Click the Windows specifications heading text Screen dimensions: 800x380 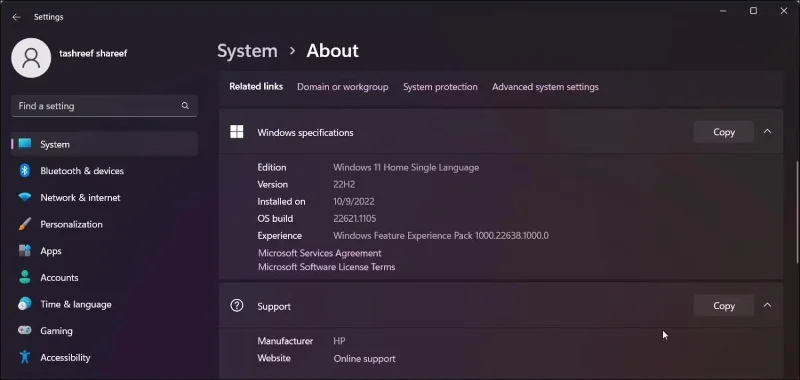coord(305,133)
